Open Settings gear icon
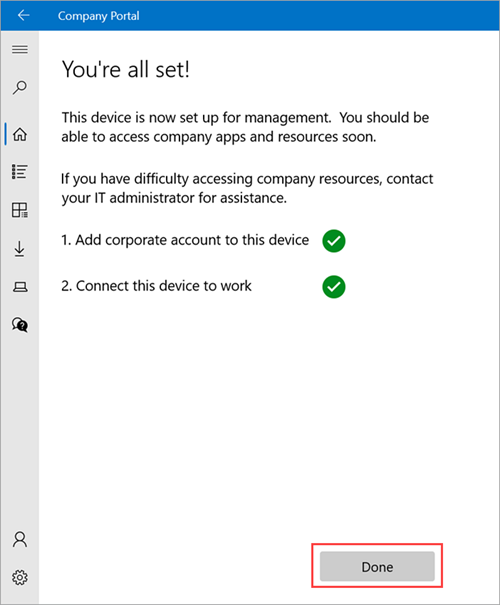Image resolution: width=500 pixels, height=605 pixels. (20, 577)
